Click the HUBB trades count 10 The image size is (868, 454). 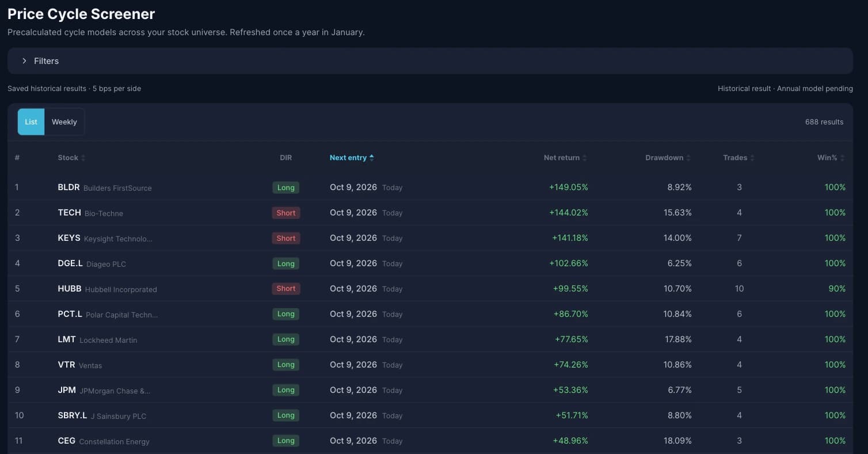(x=739, y=289)
